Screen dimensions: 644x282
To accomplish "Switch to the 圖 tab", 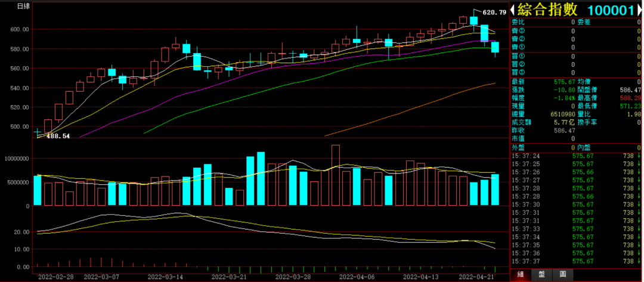I will tap(563, 275).
